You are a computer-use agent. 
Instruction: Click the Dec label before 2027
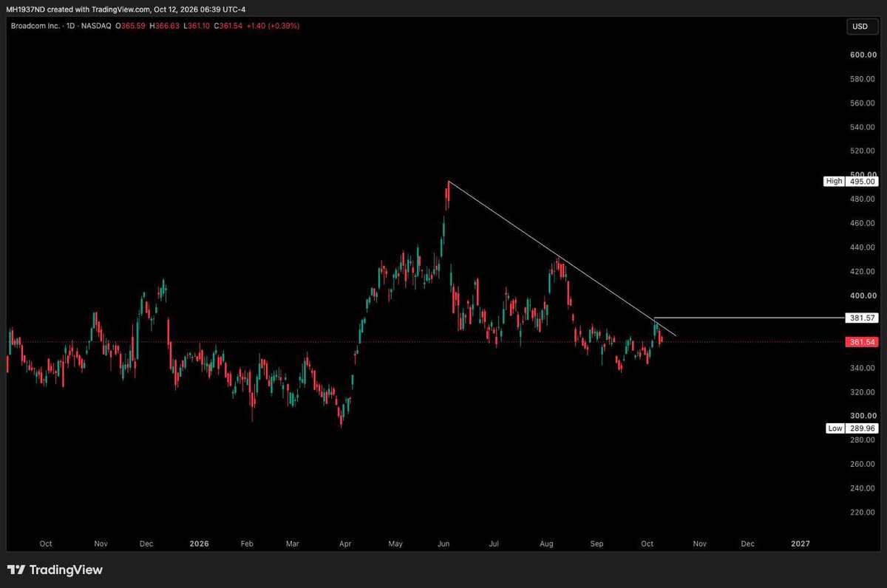click(748, 544)
